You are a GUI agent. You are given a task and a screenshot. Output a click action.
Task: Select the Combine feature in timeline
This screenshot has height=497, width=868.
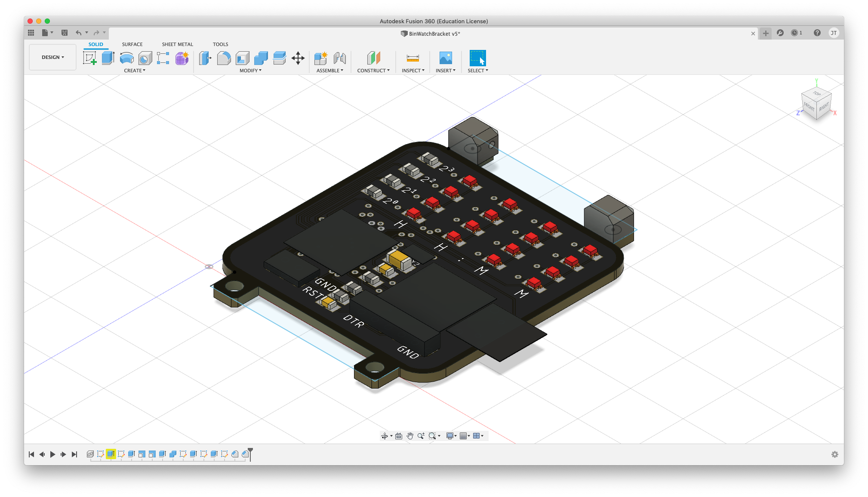pyautogui.click(x=173, y=454)
